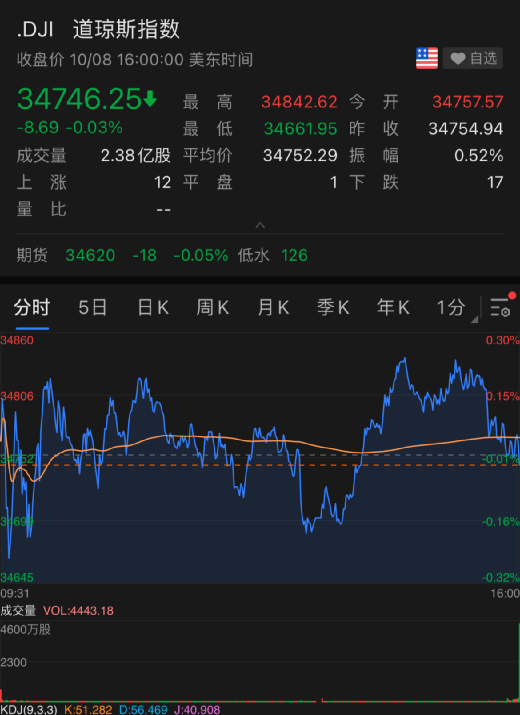Open the chart settings icon
This screenshot has height=715, width=520.
(x=502, y=306)
